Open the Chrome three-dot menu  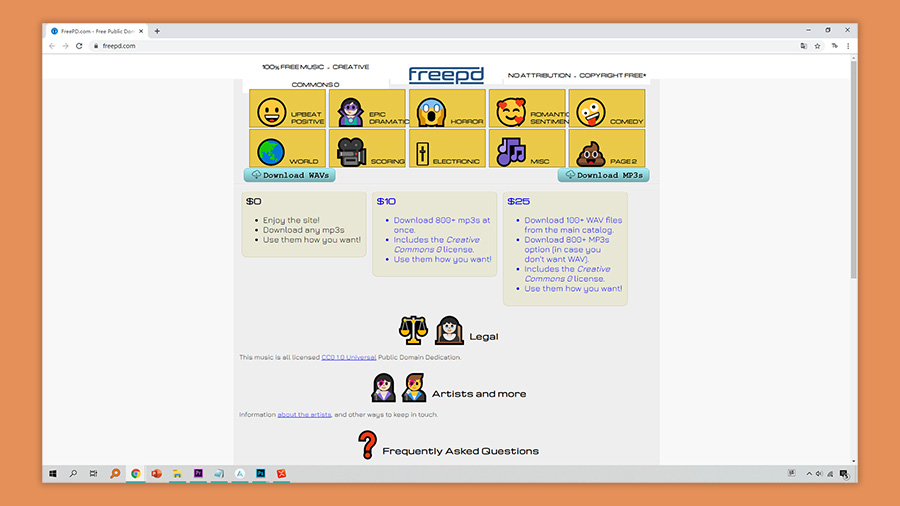click(848, 46)
